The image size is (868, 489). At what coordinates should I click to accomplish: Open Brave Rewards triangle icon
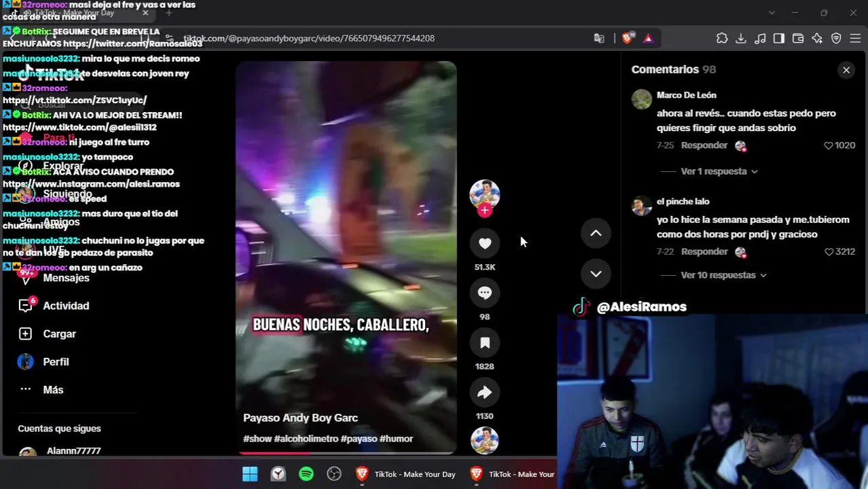648,38
